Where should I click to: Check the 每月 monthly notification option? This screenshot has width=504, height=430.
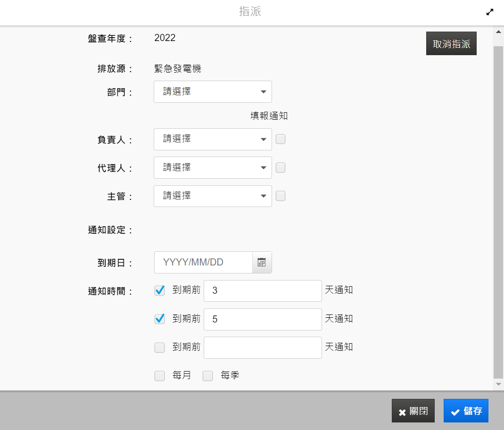160,376
